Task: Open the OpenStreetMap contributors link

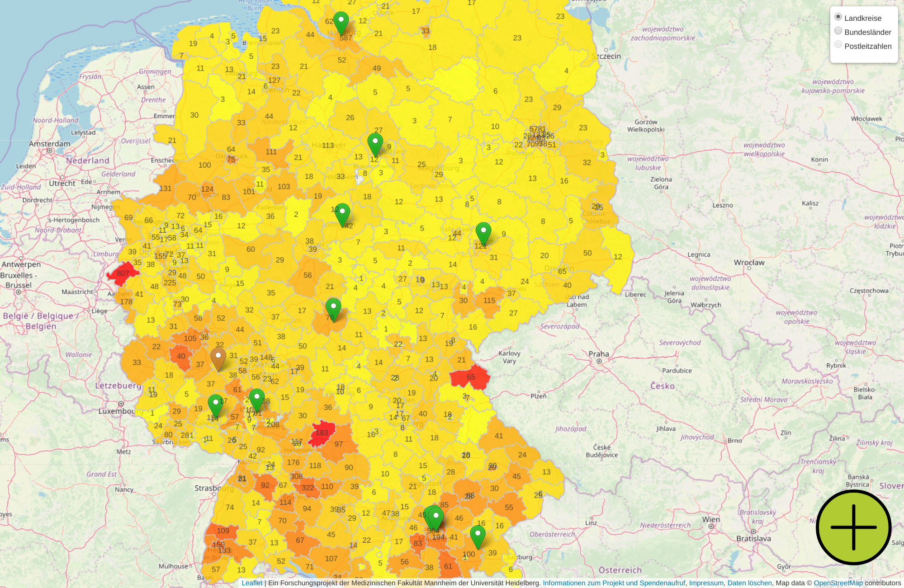Action: [838, 583]
